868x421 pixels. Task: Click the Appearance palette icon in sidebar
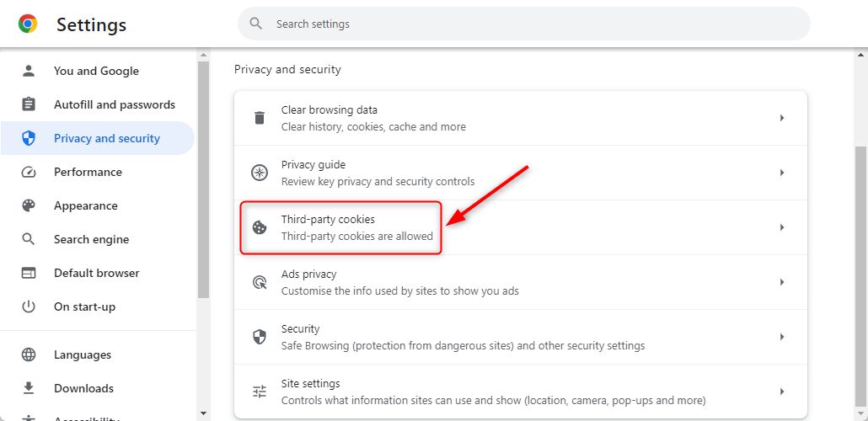coord(29,205)
